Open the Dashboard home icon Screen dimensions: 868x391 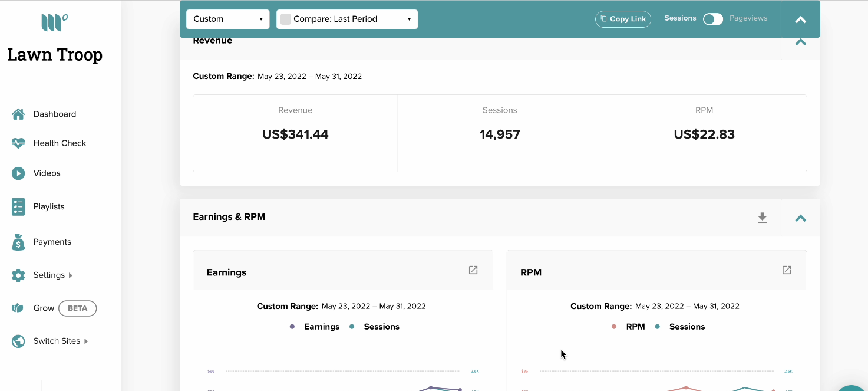[x=18, y=114]
